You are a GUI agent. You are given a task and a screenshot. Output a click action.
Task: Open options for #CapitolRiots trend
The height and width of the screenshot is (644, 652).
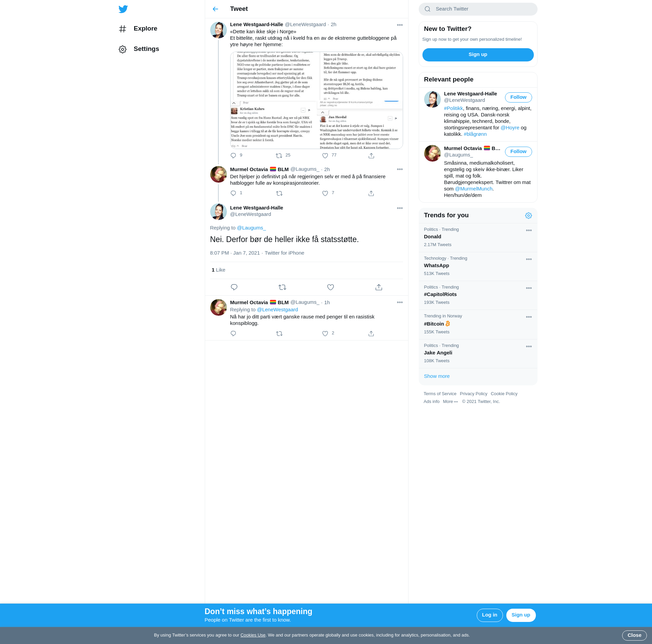click(x=529, y=288)
